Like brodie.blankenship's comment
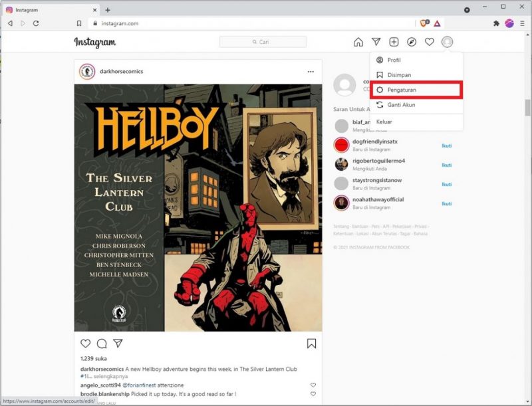The height and width of the screenshot is (406, 532). (313, 394)
